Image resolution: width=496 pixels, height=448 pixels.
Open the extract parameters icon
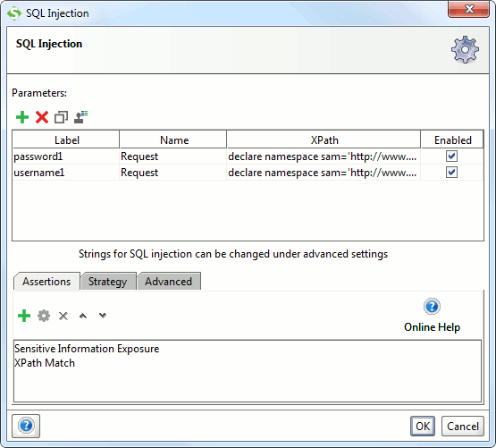(80, 117)
